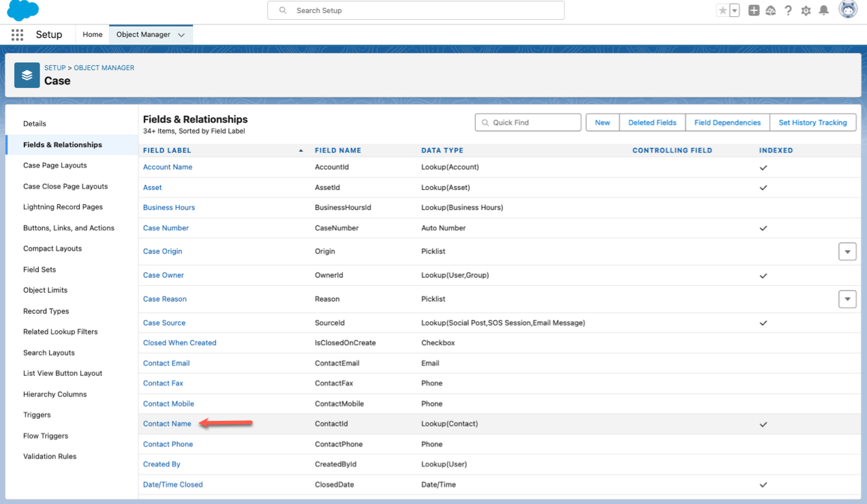Click the favorites star icon
This screenshot has height=504, width=867.
(722, 11)
